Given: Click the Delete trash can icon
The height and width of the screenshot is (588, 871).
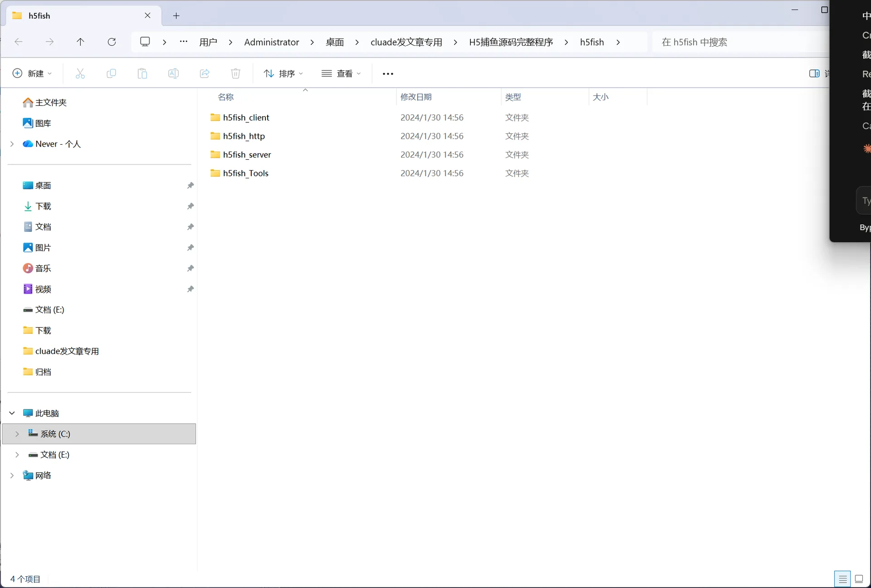Looking at the screenshot, I should click(x=235, y=73).
